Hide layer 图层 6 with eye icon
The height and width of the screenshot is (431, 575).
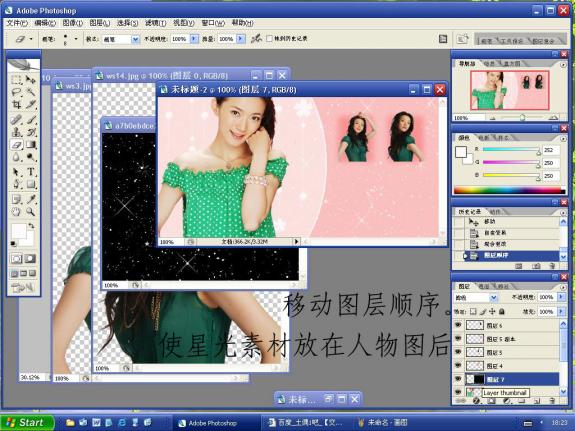click(x=458, y=325)
